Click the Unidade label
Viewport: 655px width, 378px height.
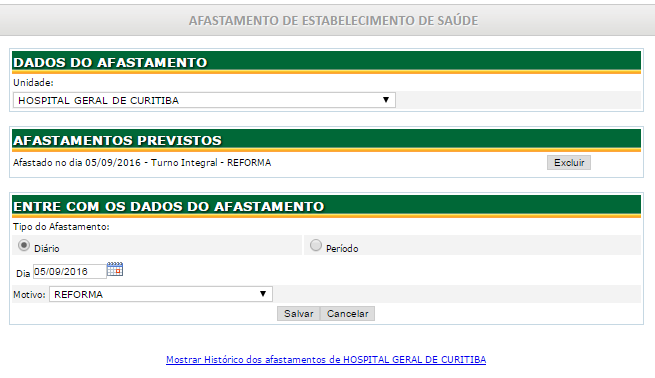33,83
